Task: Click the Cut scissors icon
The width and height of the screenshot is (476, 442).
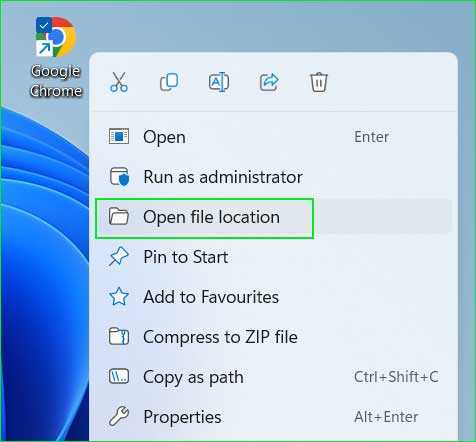Action: [119, 82]
